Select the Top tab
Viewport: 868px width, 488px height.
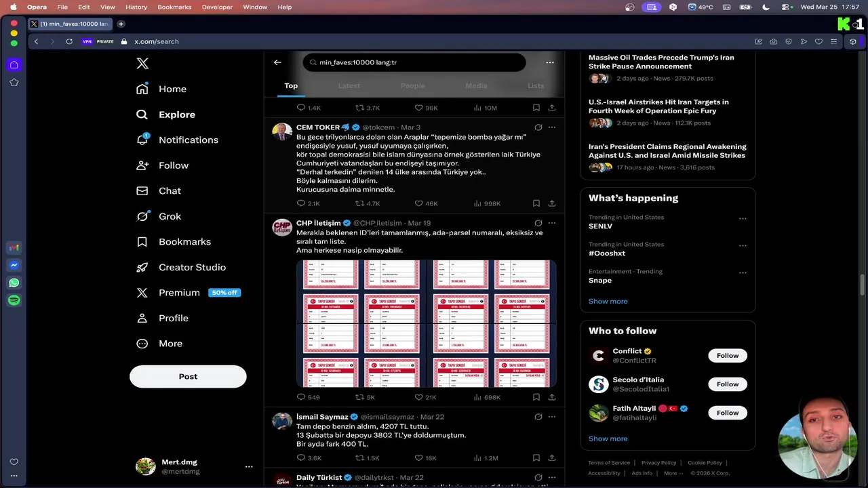(x=291, y=85)
